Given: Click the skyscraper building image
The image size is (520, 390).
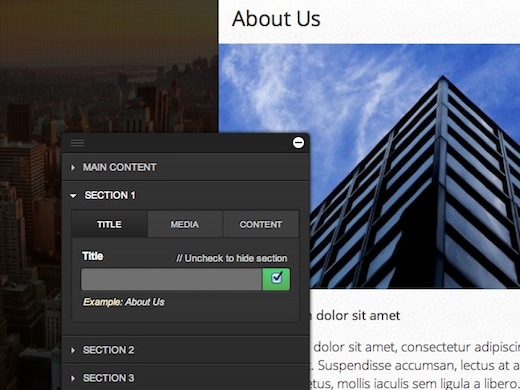Looking at the screenshot, I should (x=369, y=166).
